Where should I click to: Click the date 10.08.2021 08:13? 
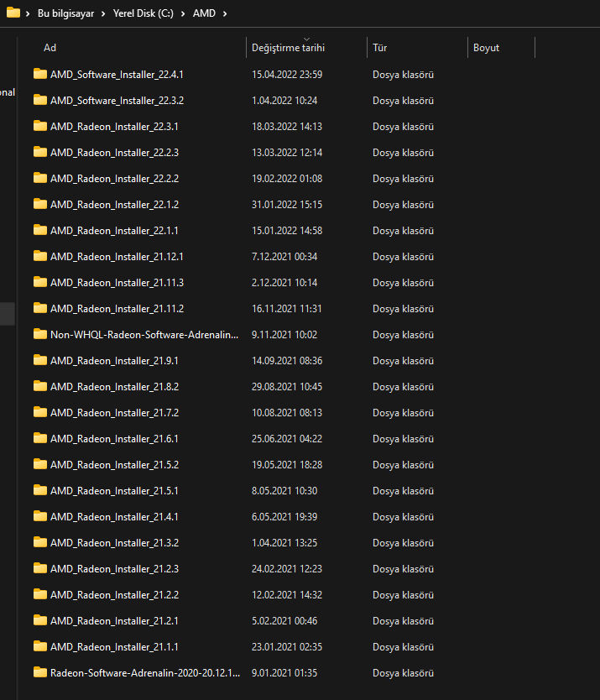pos(287,412)
